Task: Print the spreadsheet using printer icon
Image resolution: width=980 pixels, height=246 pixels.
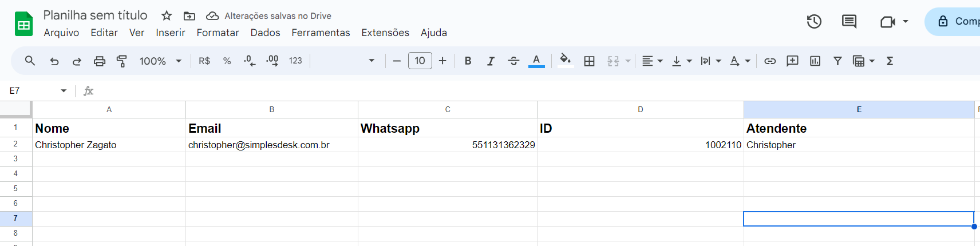Action: [x=100, y=61]
